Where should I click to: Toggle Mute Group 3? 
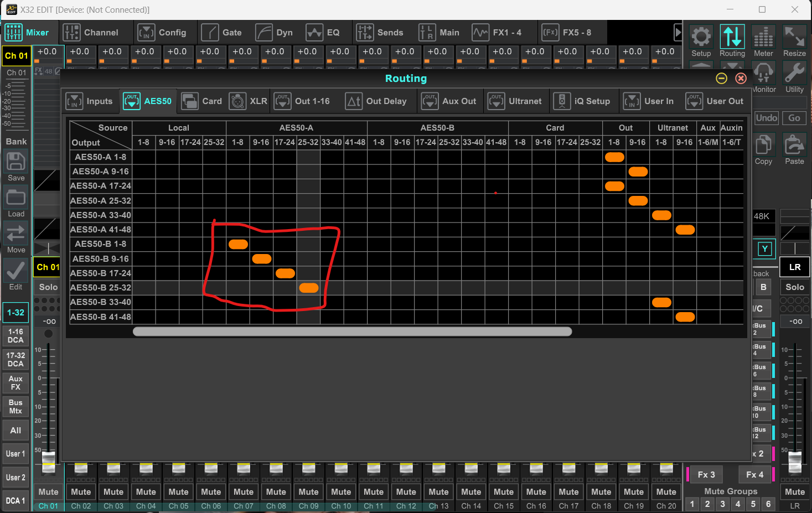(x=722, y=504)
